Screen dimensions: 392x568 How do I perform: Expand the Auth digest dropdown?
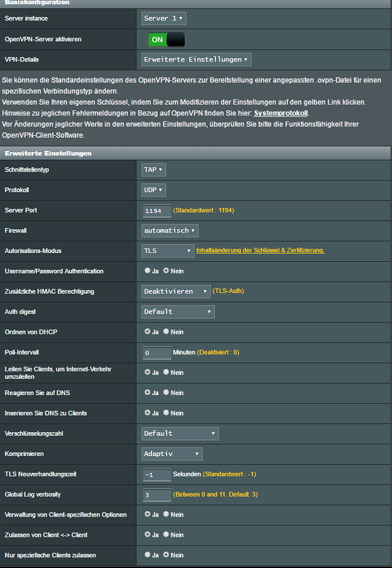click(178, 312)
